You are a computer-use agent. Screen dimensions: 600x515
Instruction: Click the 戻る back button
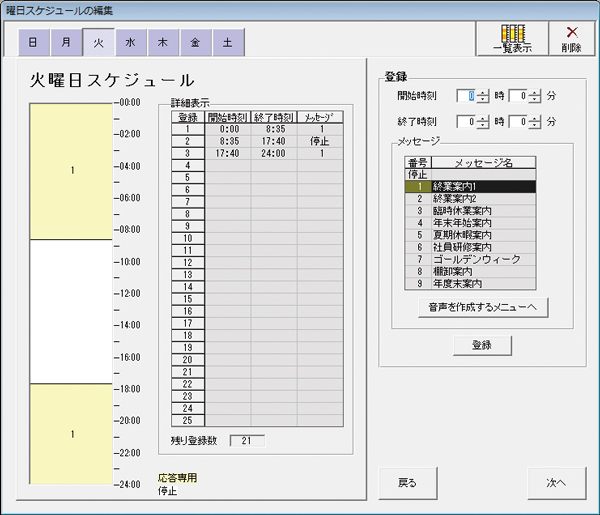tap(407, 482)
